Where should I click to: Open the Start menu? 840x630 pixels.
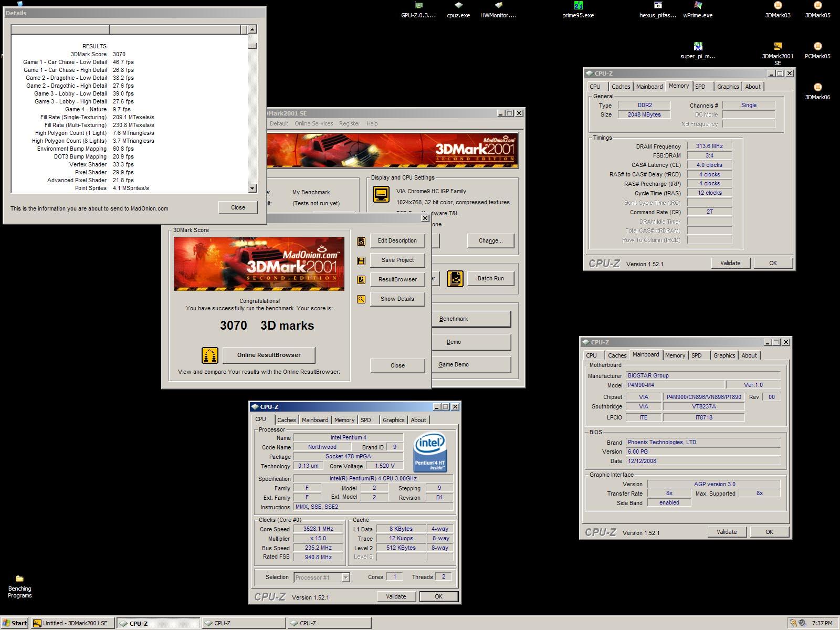15,623
